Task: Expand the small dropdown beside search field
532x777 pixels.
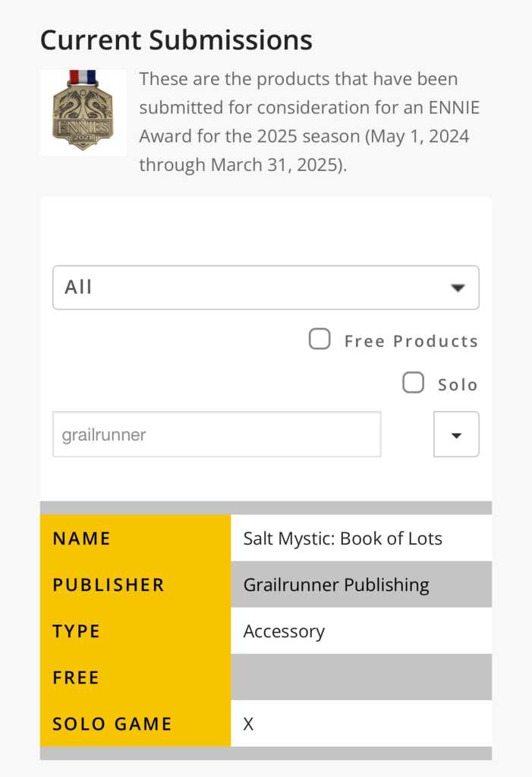Action: pos(456,434)
